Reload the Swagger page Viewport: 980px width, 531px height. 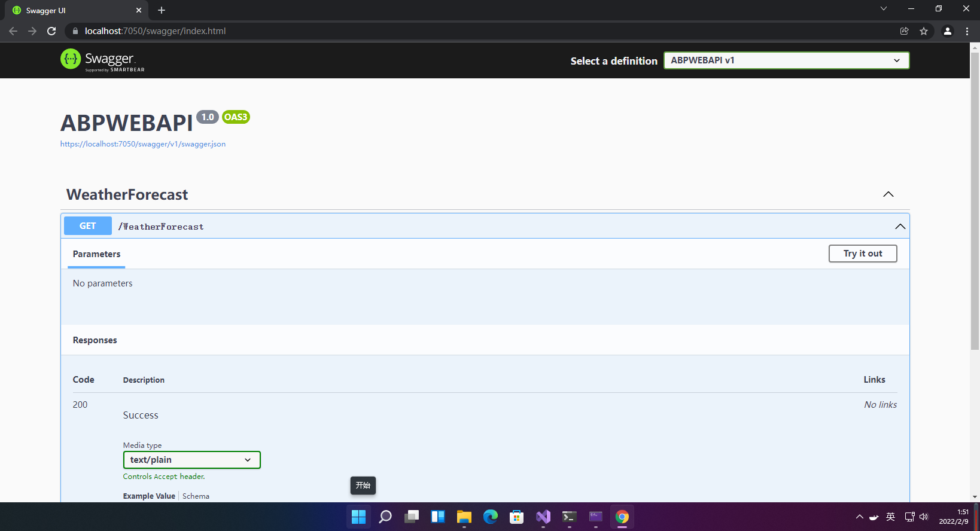51,31
